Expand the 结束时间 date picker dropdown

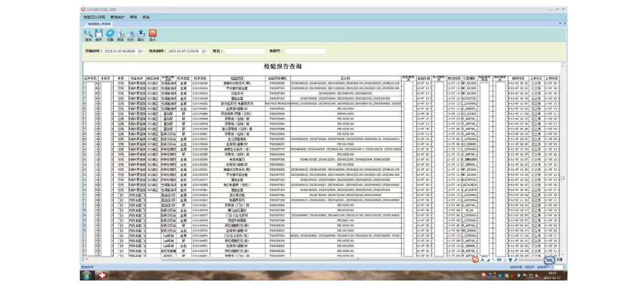coord(205,51)
